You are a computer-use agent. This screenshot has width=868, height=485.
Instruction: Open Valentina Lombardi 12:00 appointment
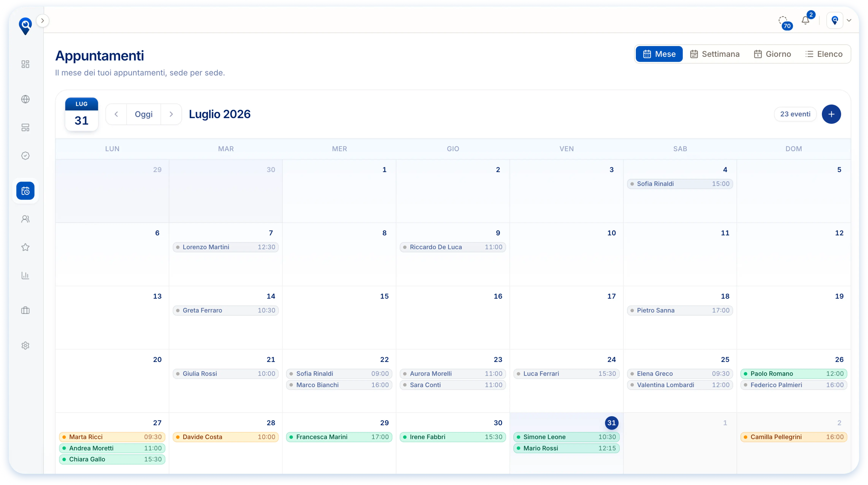tap(680, 385)
